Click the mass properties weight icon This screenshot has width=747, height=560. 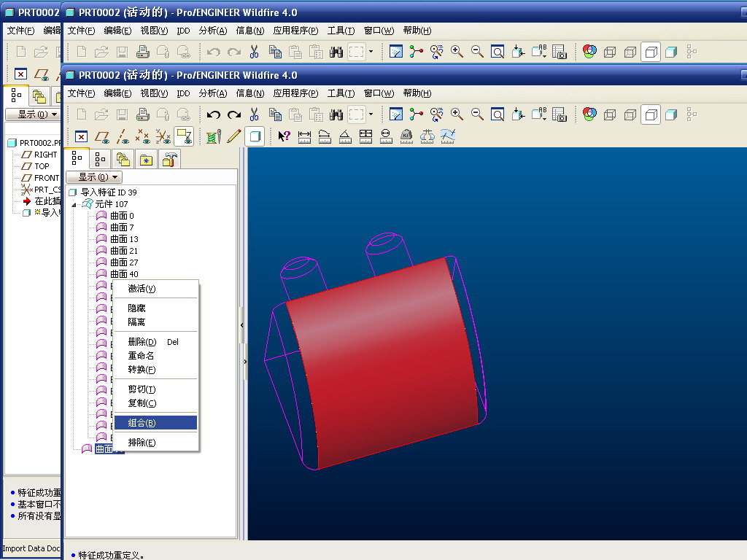point(406,137)
